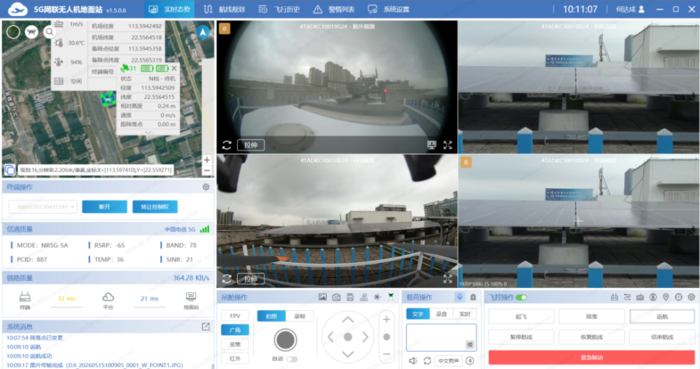Pan gimbal left with left arrow

(330, 337)
